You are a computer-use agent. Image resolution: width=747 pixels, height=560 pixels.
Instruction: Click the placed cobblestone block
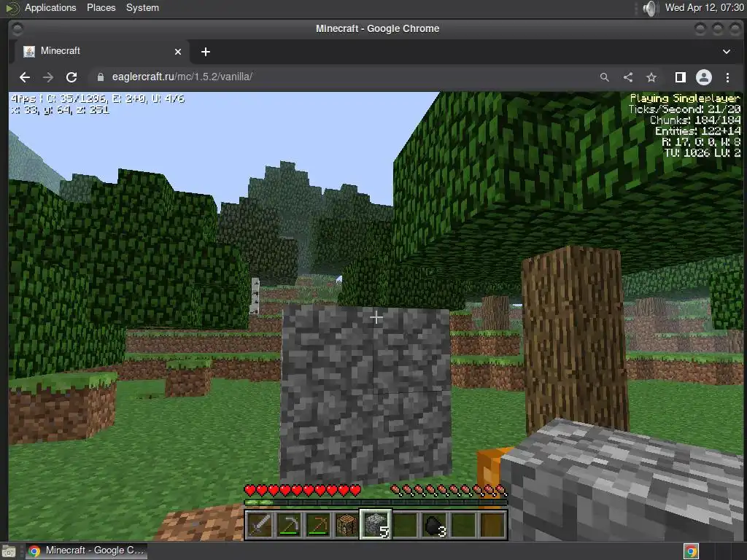pos(366,395)
